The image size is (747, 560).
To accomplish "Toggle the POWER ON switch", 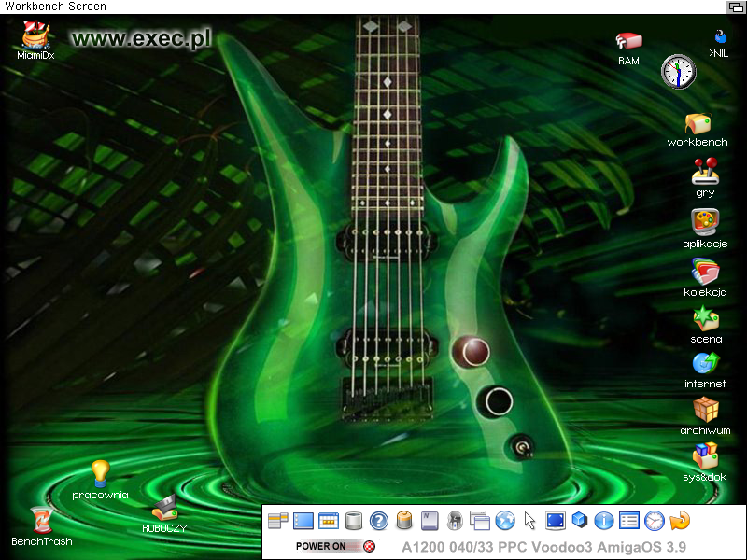I will [369, 546].
